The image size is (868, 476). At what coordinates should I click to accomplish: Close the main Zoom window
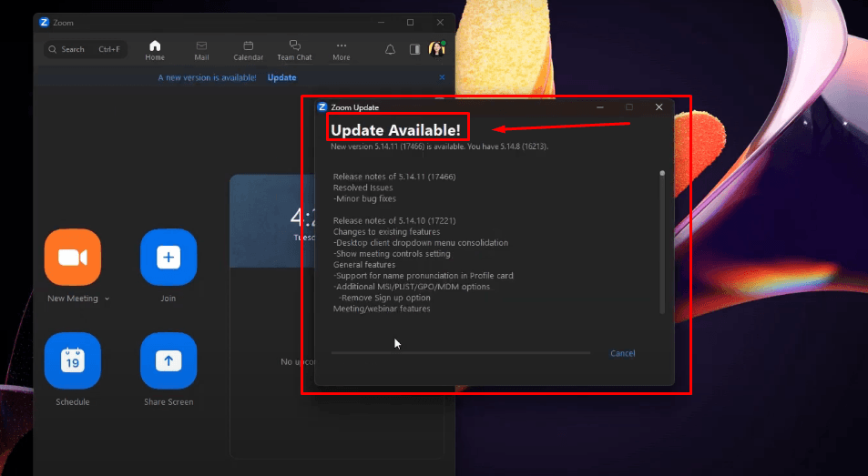click(440, 22)
